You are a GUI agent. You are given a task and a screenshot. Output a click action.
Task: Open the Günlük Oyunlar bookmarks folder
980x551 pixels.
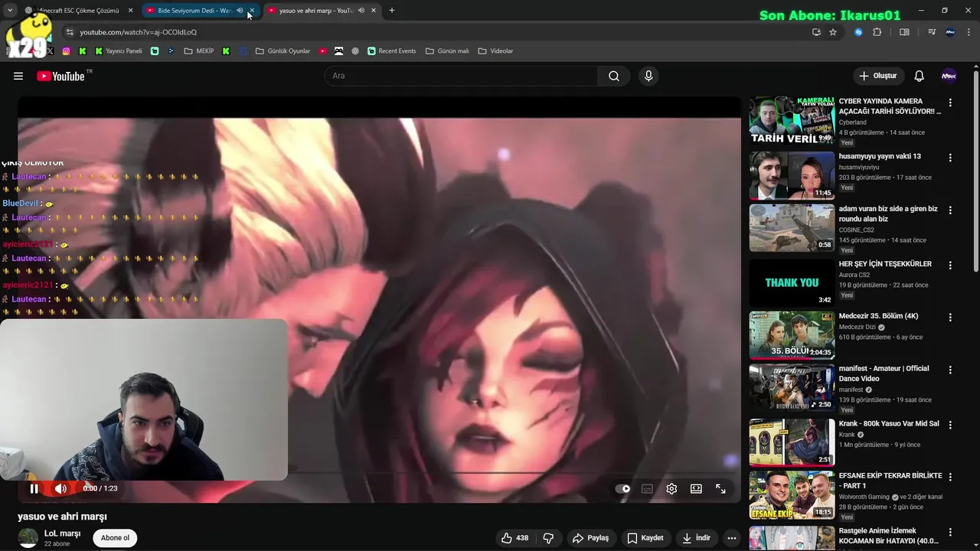click(283, 51)
